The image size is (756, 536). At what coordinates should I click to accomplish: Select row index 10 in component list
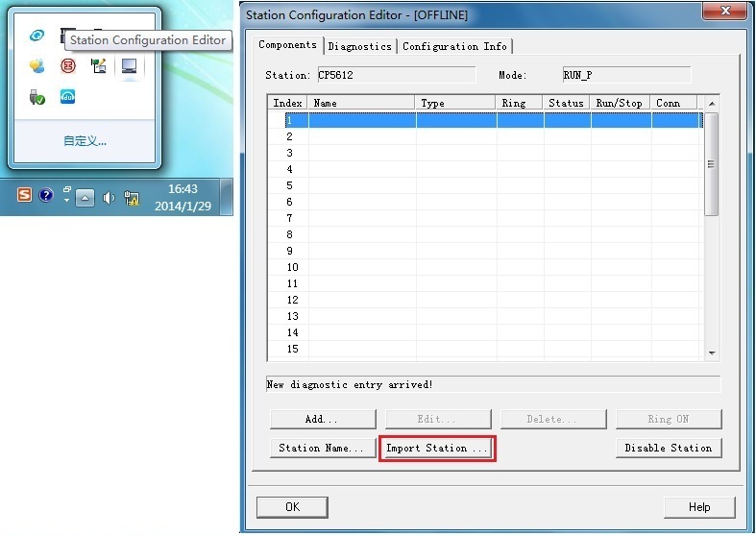coord(485,267)
